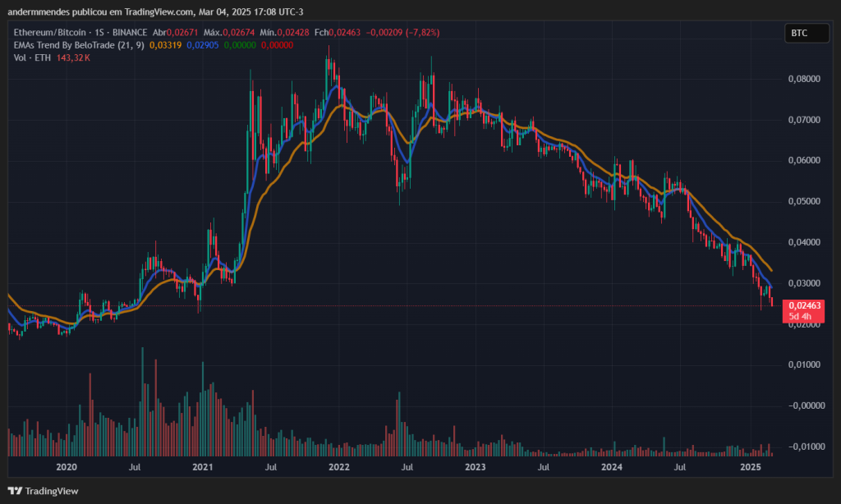841x504 pixels.
Task: Click the 2021 label on time axis
Action: [x=203, y=467]
